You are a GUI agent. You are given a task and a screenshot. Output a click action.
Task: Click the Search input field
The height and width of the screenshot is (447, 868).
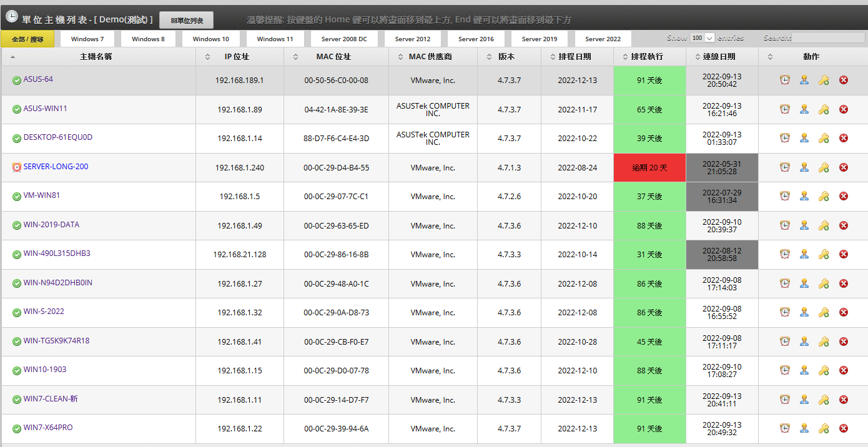coord(828,38)
